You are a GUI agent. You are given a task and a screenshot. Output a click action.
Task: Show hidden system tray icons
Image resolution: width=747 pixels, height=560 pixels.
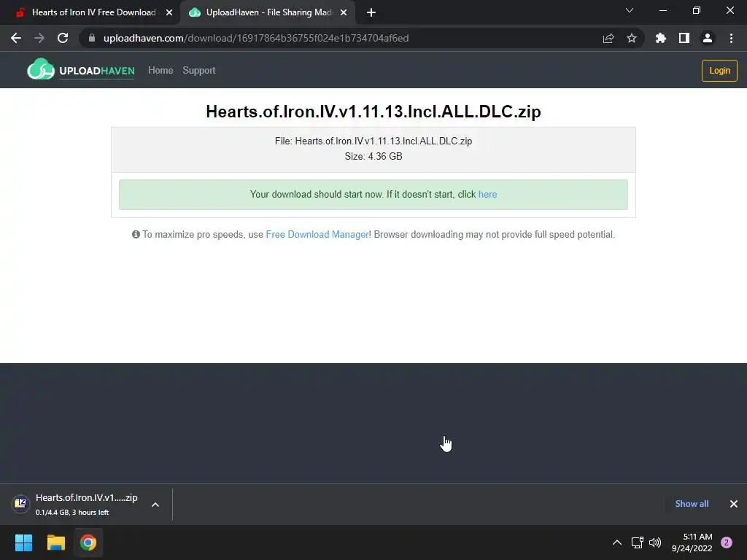click(x=617, y=542)
